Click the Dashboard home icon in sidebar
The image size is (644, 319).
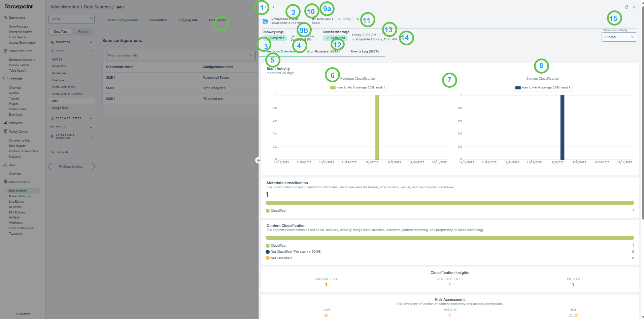click(x=5, y=18)
